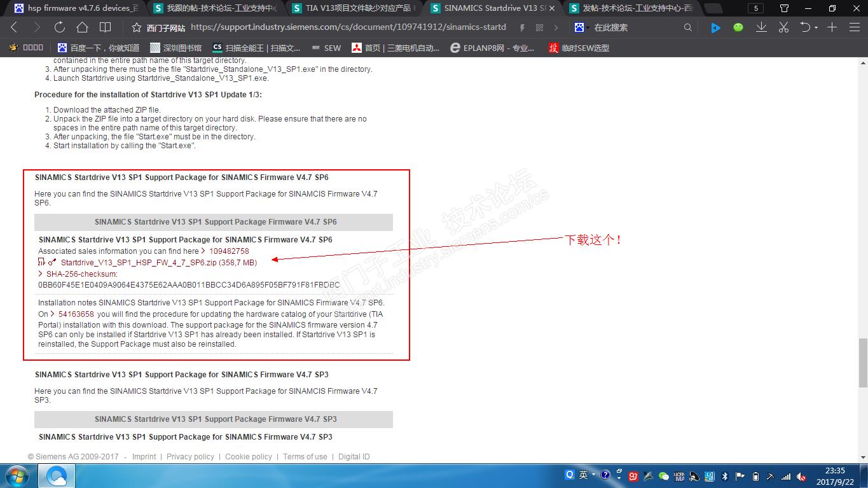The height and width of the screenshot is (488, 868).
Task: Open the Terms of use footer link
Action: [305, 457]
